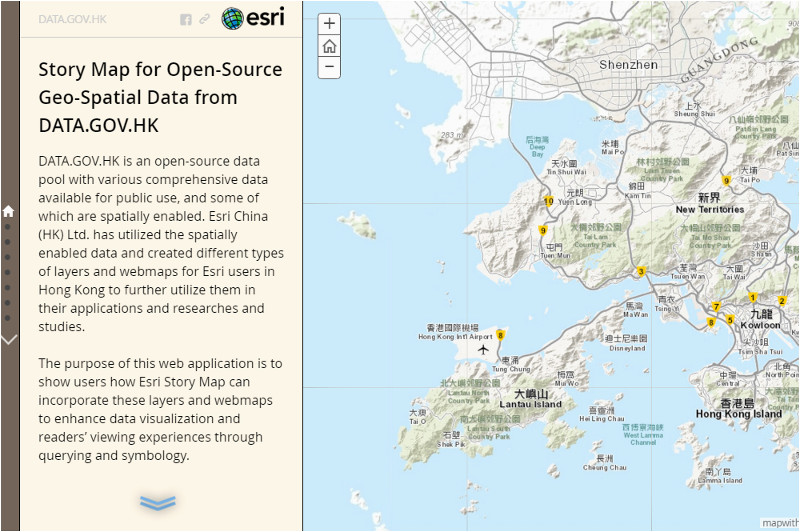
Task: Open the esri logo link
Action: point(253,18)
